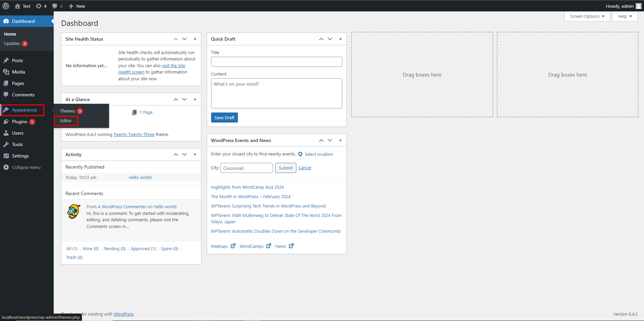Click the What's on your mind content box
644x321 pixels.
(277, 93)
